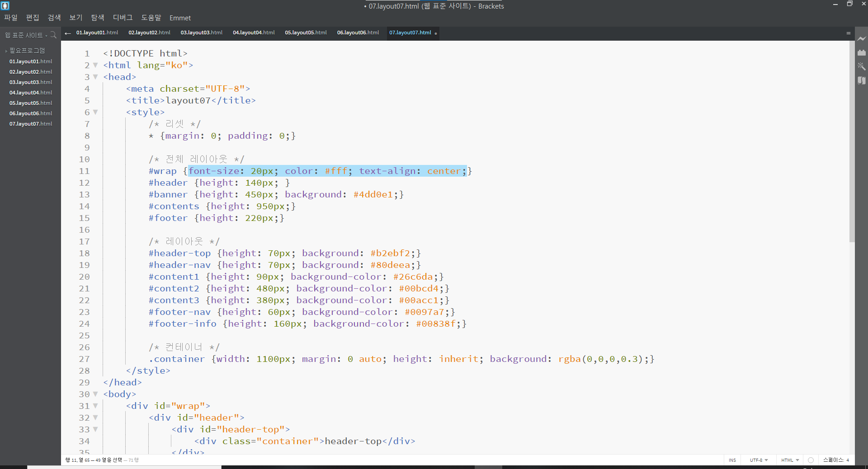Click the layout07 title text on line 5
This screenshot has height=469, width=868.
click(x=188, y=101)
